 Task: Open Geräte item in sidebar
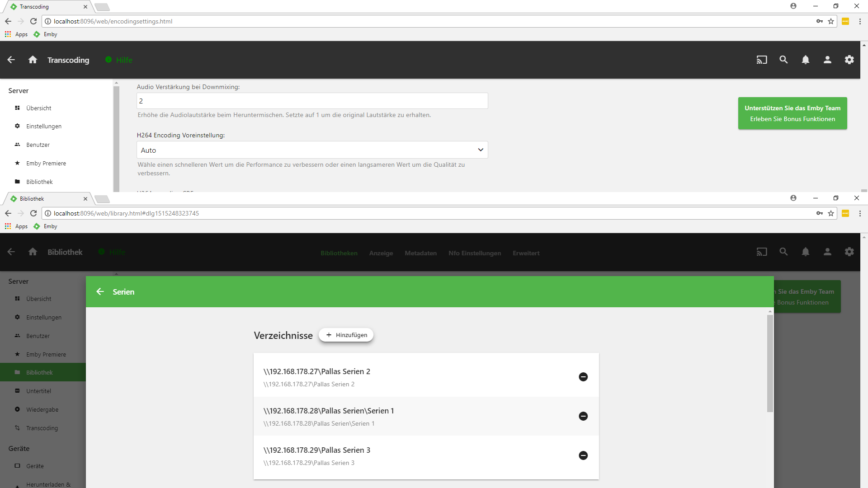click(35, 466)
